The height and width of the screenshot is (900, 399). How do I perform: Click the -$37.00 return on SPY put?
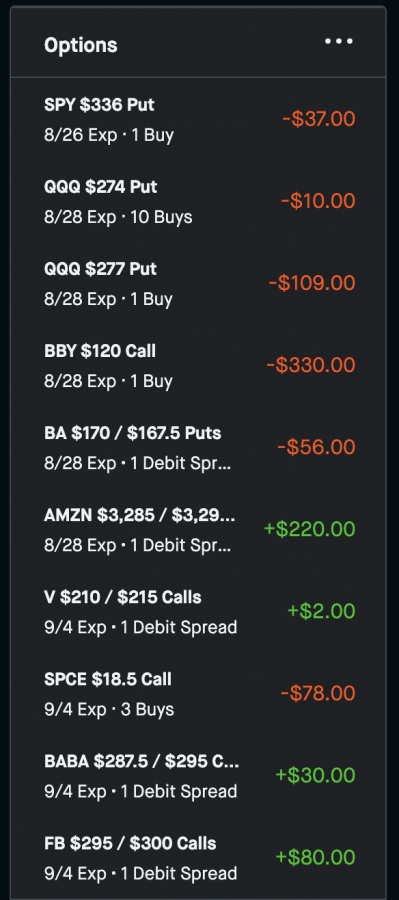pos(319,119)
